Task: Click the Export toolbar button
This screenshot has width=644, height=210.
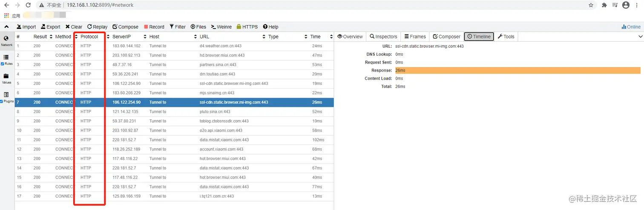Action: pos(50,27)
